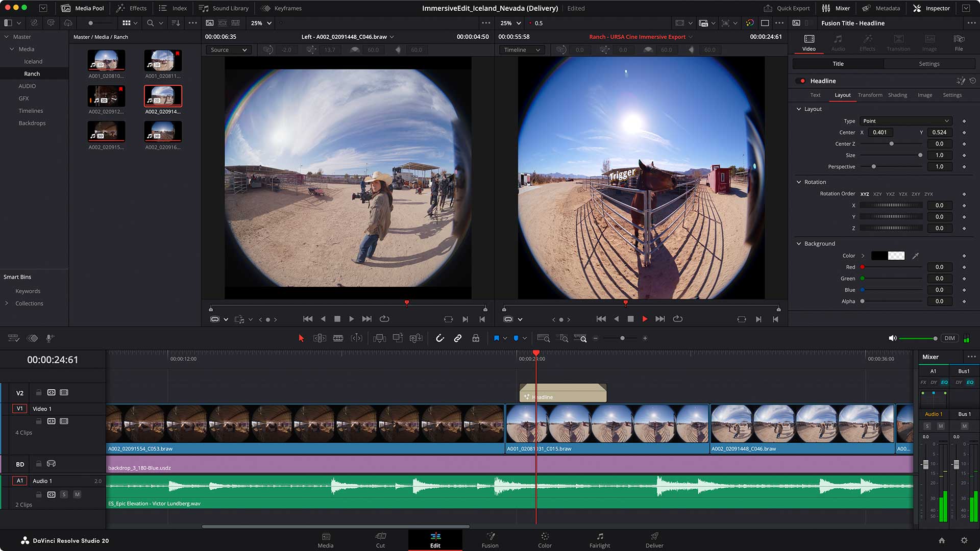Screen dimensions: 980x551
Task: Switch to the Color page
Action: click(544, 540)
